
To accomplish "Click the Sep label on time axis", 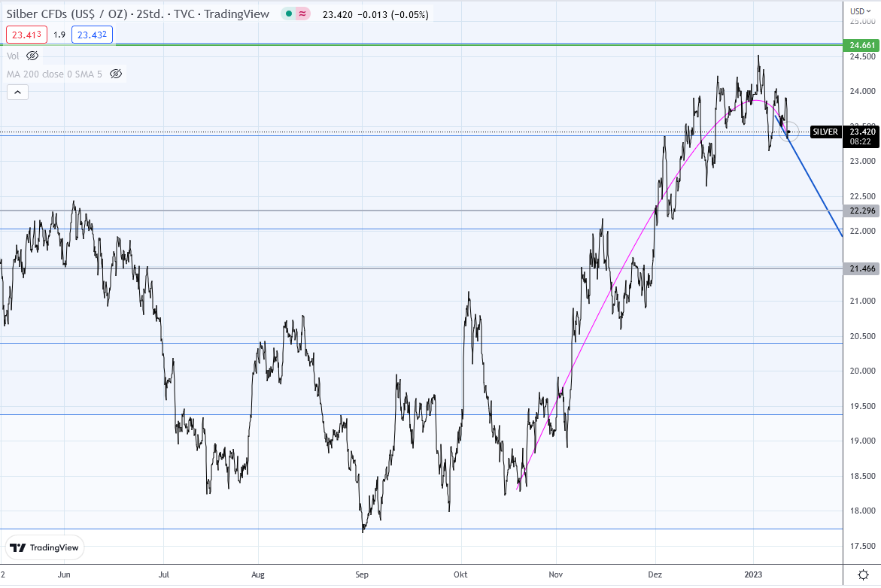I will click(362, 574).
